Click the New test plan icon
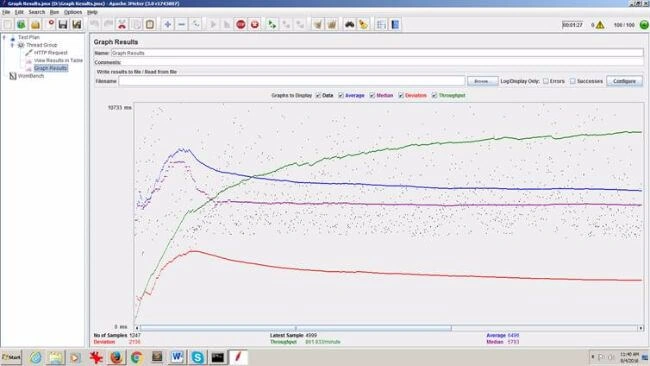 [x=7, y=24]
